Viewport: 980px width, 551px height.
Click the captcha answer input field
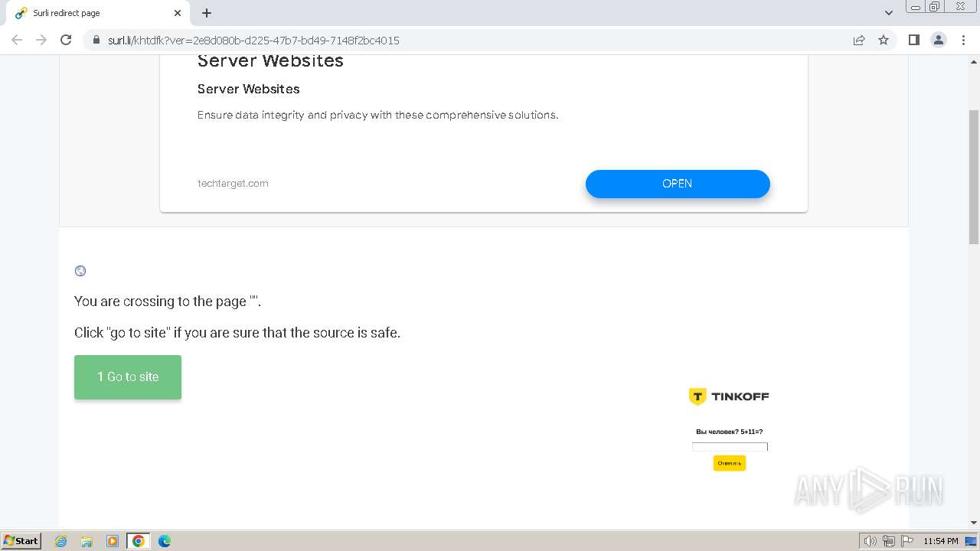(x=730, y=447)
